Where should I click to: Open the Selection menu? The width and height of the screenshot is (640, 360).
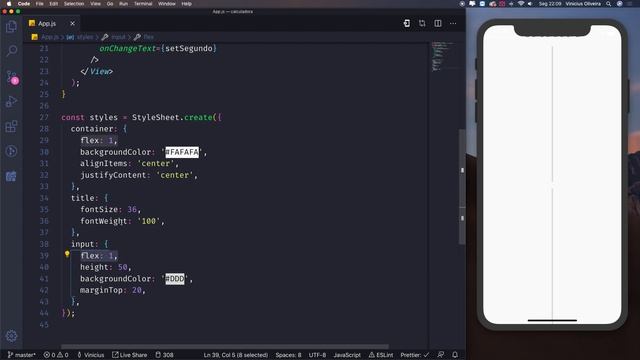coord(74,4)
